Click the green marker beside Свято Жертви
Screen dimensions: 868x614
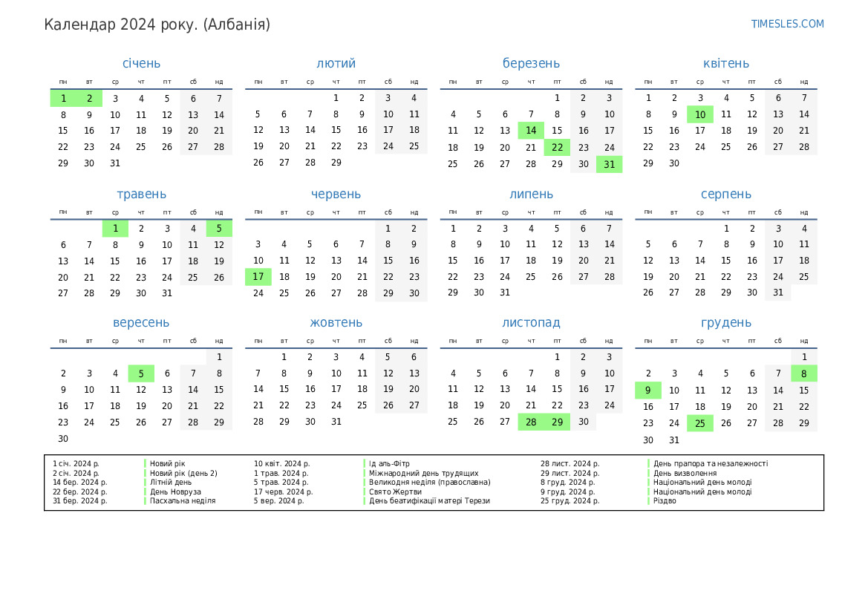tap(365, 491)
